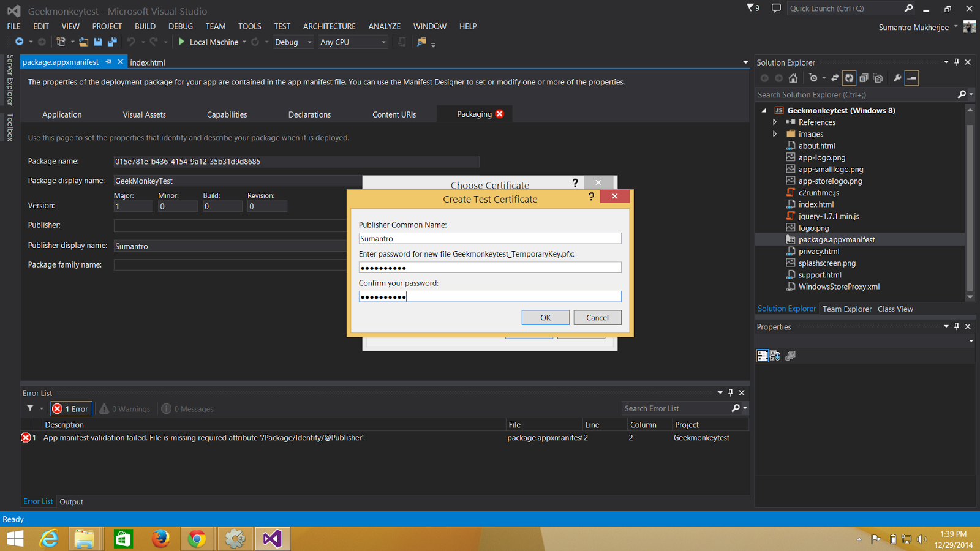Switch to the Output panel tab
The height and width of the screenshot is (551, 980).
click(72, 502)
